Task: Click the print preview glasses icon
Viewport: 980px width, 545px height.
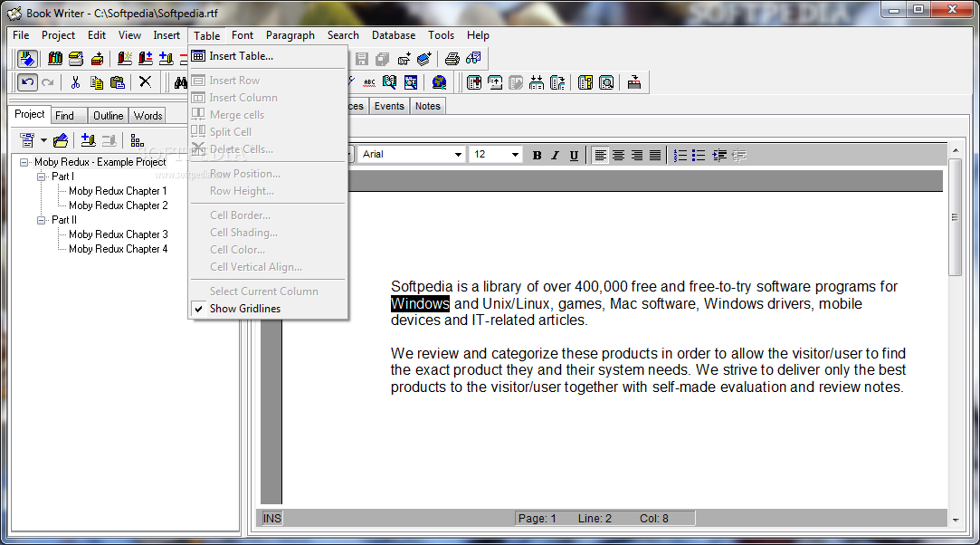Action: [x=473, y=59]
